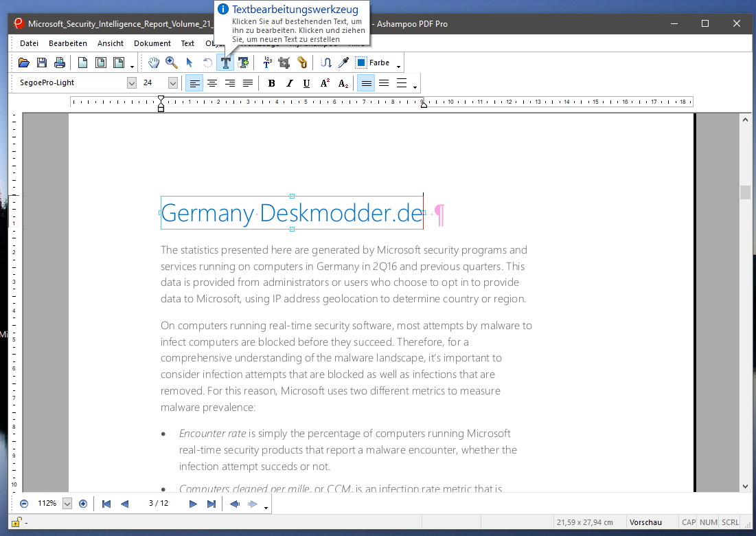This screenshot has height=536, width=756.
Task: Select double line spacing
Action: 402,83
